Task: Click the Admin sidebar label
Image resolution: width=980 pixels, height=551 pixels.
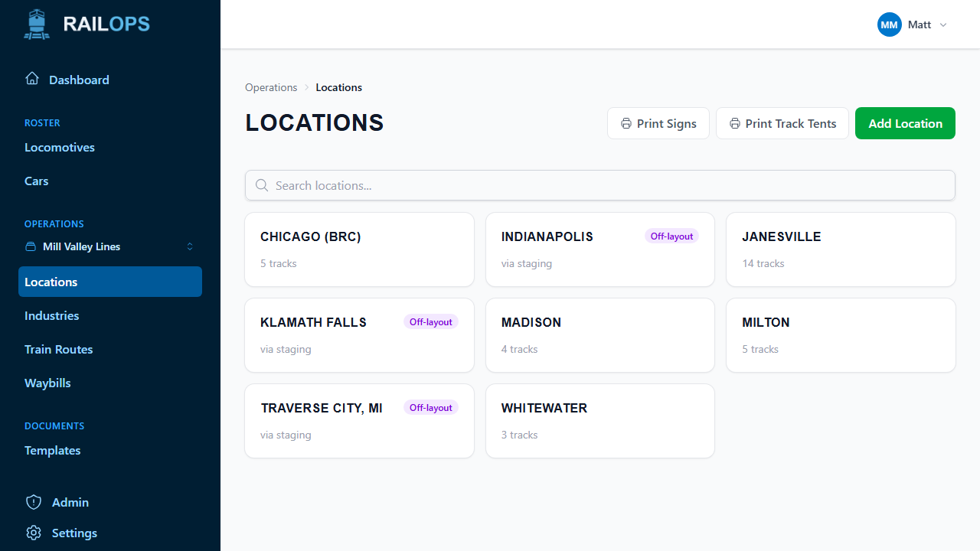Action: click(70, 502)
